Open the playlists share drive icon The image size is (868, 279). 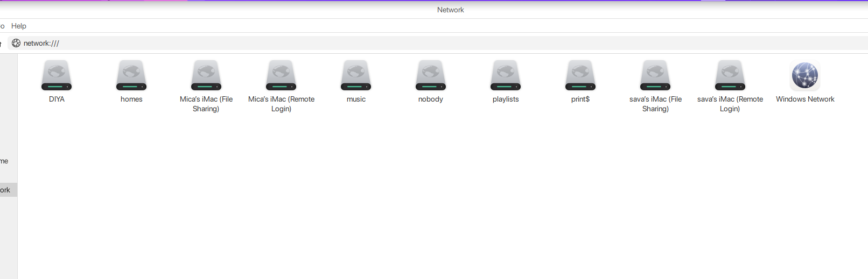click(506, 75)
